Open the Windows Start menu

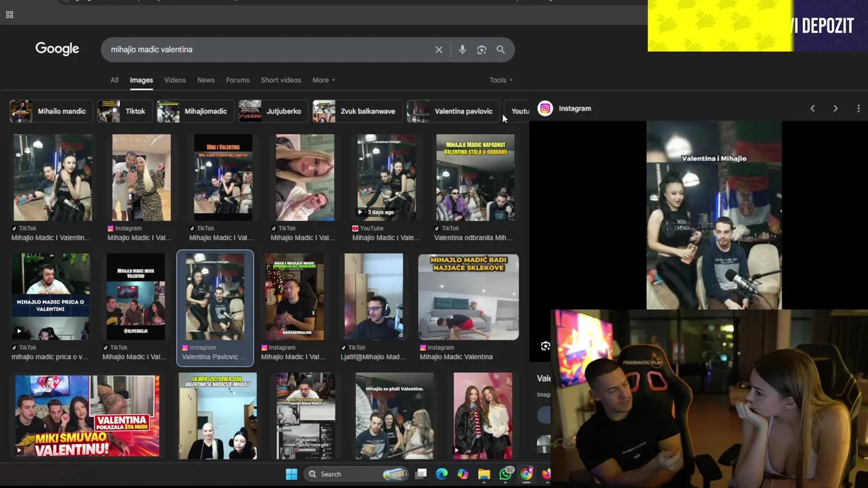pos(292,474)
